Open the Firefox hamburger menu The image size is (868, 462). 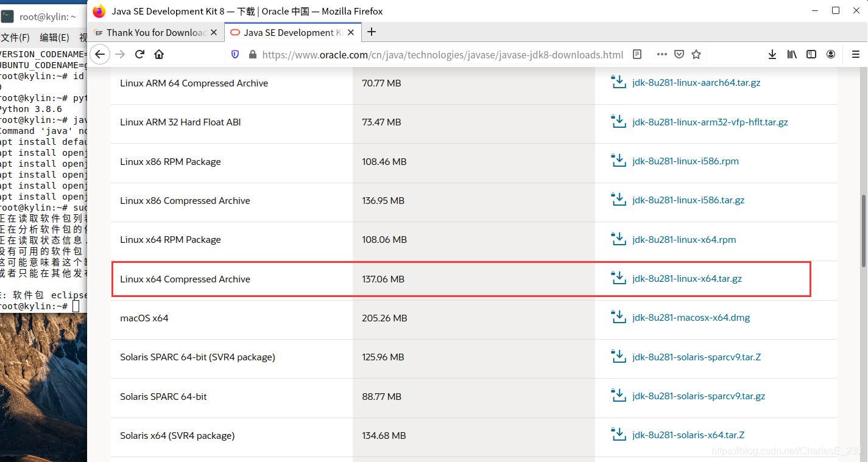855,54
